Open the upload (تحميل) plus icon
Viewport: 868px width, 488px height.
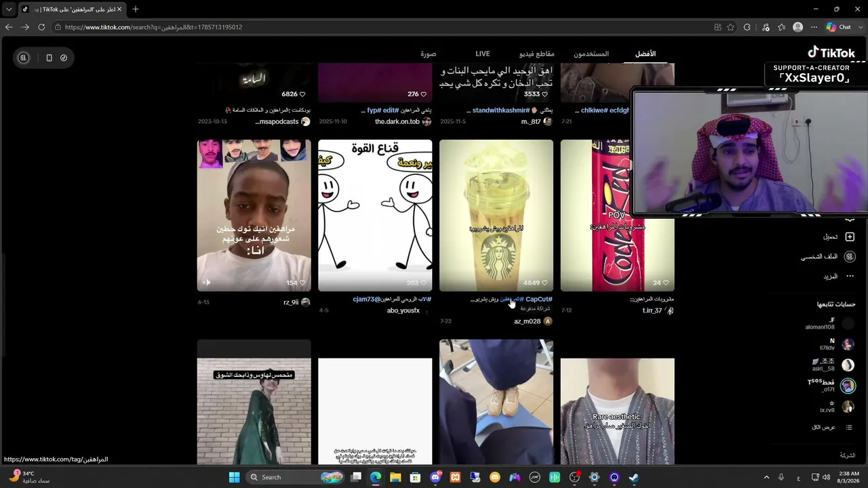(850, 237)
